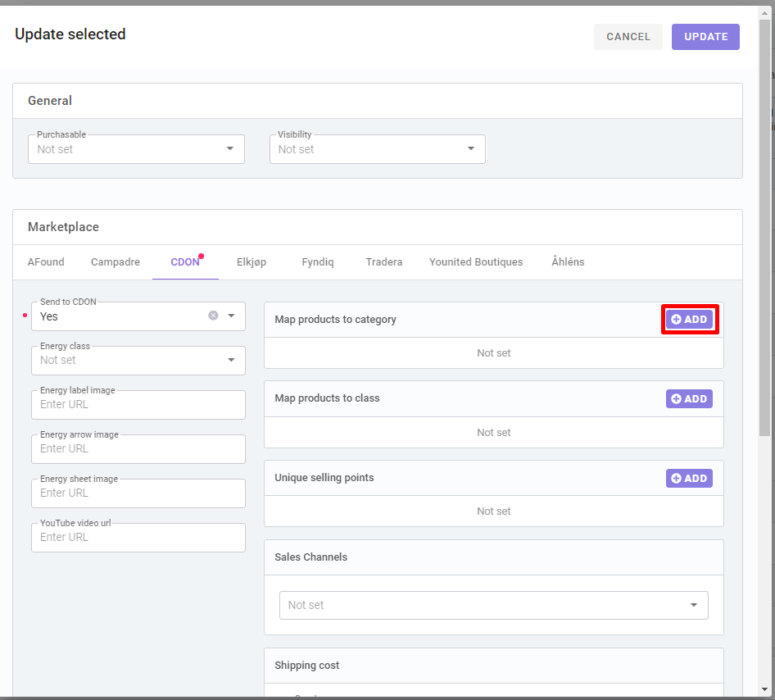Click Add for Unique selling points
The height and width of the screenshot is (700, 775).
pos(689,478)
